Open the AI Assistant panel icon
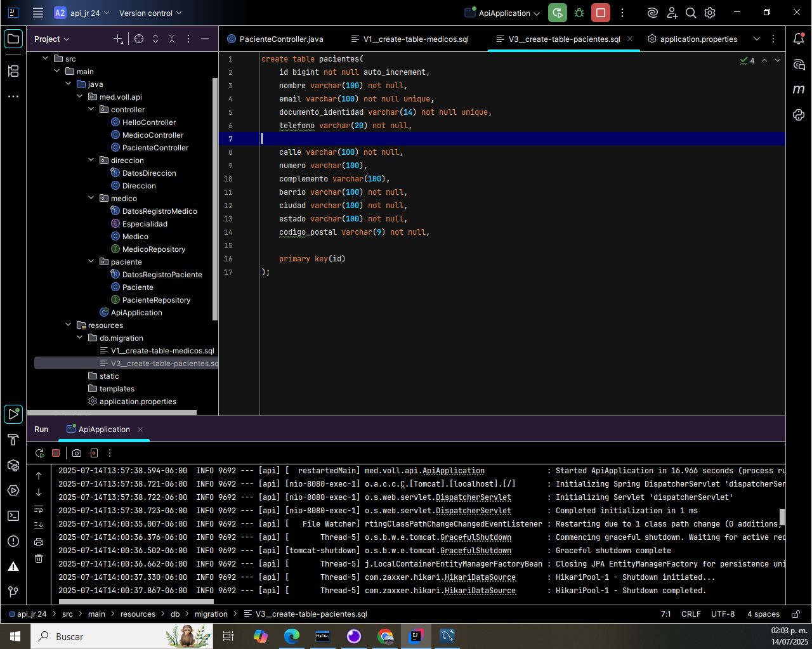The height and width of the screenshot is (649, 812). coord(799,64)
